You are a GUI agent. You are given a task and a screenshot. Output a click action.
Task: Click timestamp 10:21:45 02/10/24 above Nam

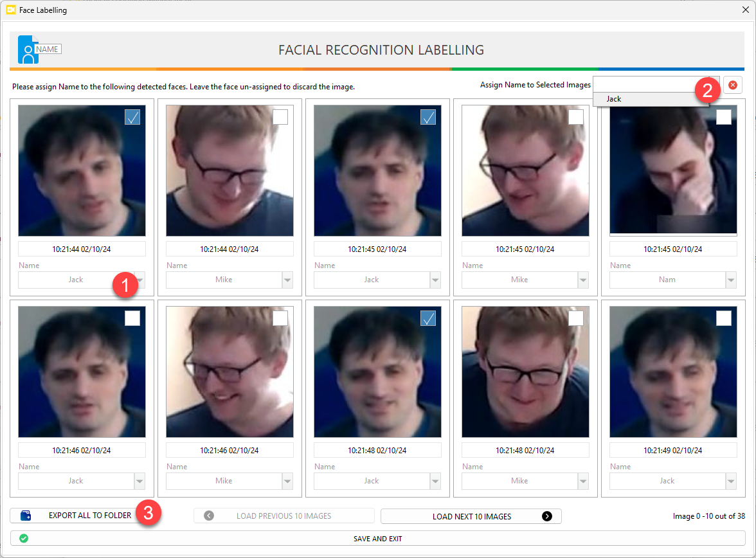673,249
